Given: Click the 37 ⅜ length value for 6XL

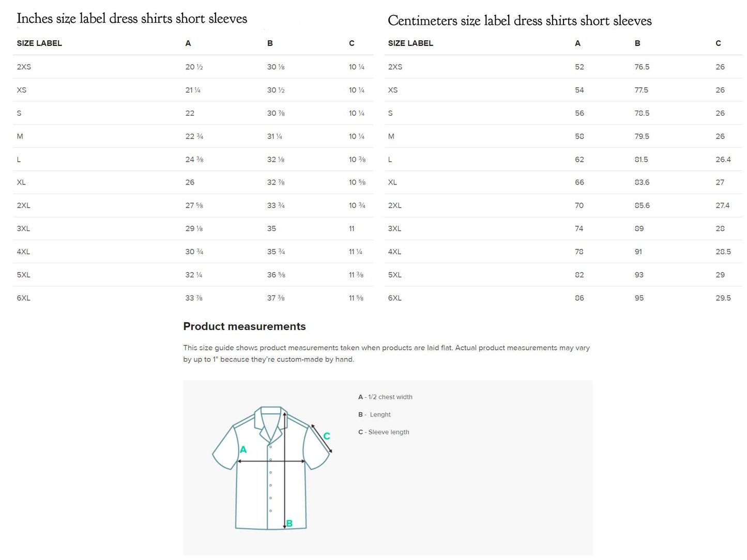Looking at the screenshot, I should (x=276, y=298).
